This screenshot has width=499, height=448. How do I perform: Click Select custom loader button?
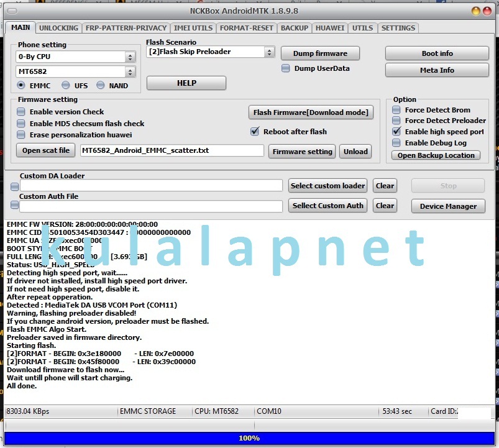[x=327, y=186]
